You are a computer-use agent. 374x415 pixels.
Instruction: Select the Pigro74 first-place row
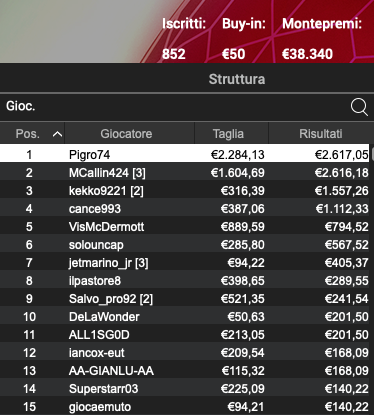pos(185,154)
